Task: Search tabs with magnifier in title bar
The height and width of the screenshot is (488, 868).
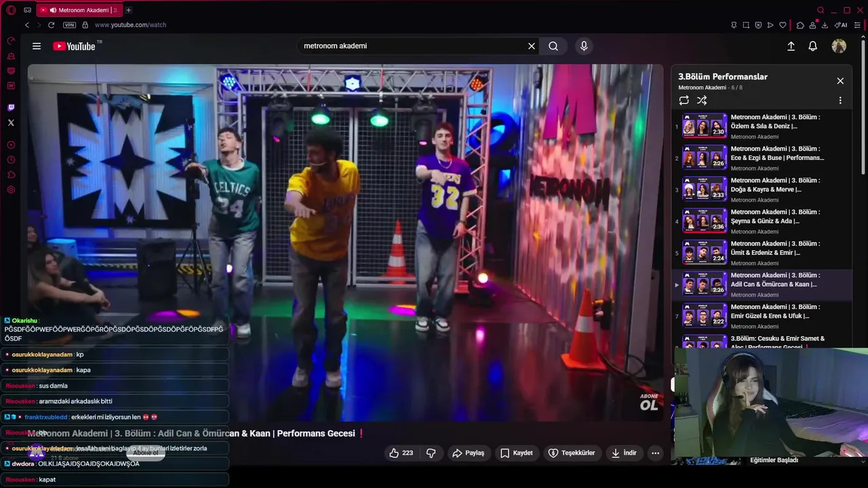Action: (821, 10)
